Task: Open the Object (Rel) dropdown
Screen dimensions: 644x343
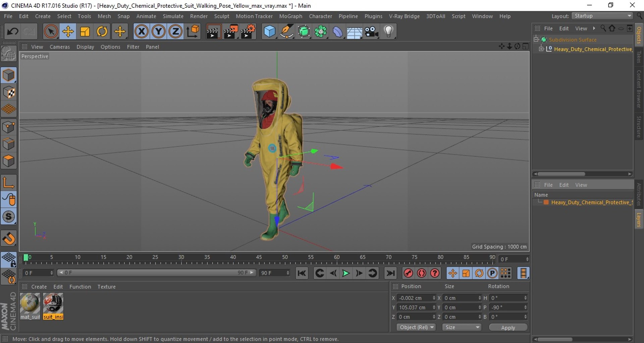Action: (x=416, y=327)
